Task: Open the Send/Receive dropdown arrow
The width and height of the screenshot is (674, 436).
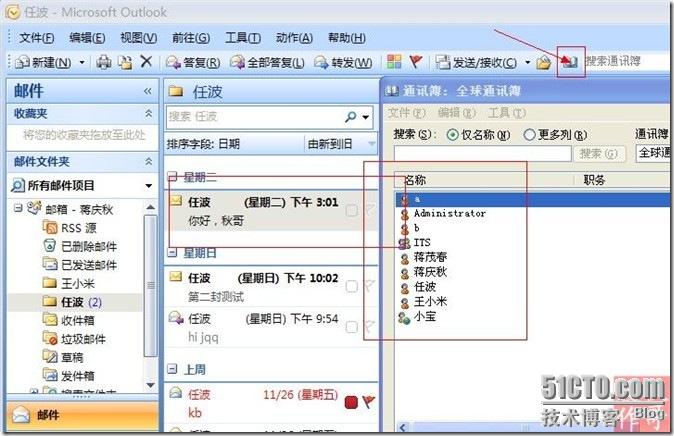Action: 527,63
